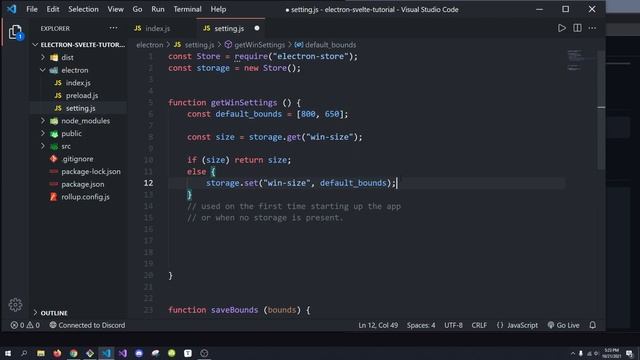The height and width of the screenshot is (360, 640).
Task: Open Discord from the taskbar
Action: coord(139,353)
